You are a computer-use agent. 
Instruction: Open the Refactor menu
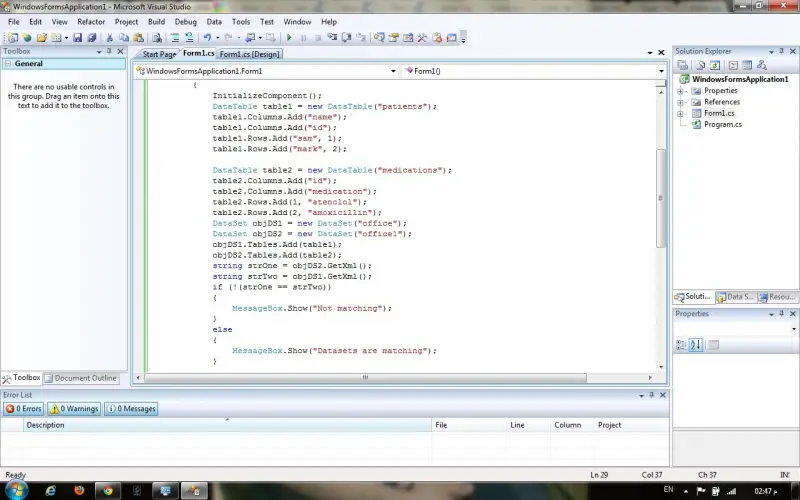click(x=91, y=22)
